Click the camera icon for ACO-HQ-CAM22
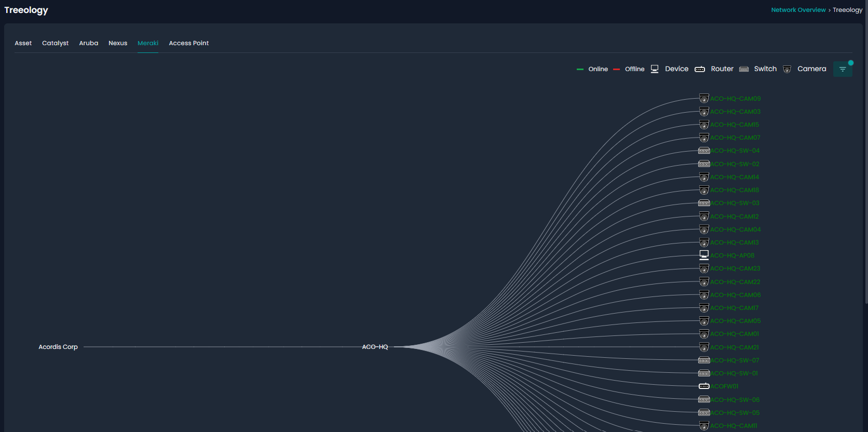This screenshot has height=432, width=868. [704, 282]
